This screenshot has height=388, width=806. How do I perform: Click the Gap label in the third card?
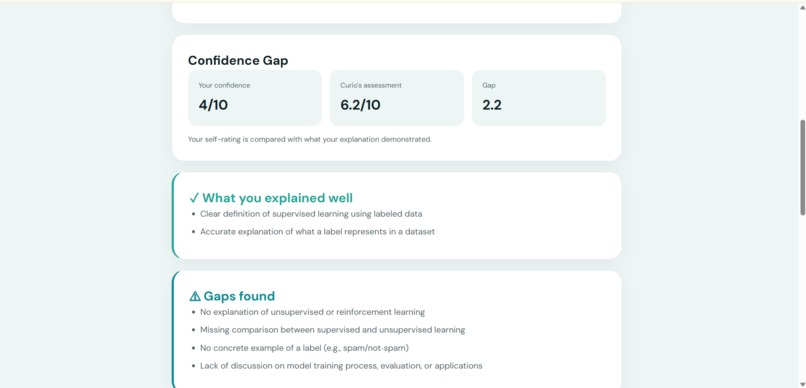click(x=489, y=85)
